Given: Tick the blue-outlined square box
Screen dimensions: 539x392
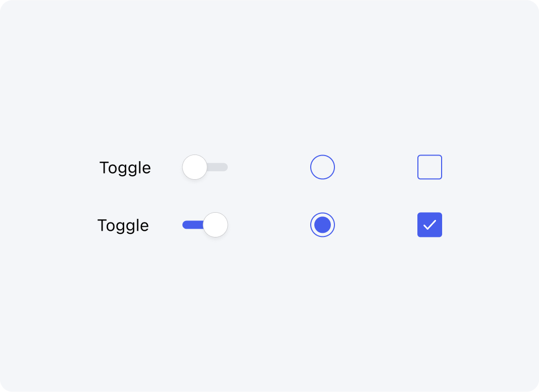Looking at the screenshot, I should (x=430, y=167).
